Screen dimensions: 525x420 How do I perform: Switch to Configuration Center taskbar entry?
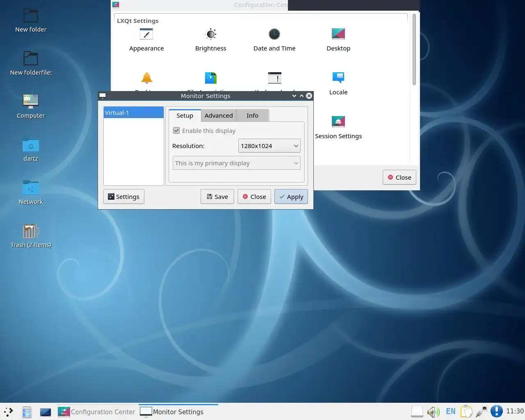click(97, 412)
